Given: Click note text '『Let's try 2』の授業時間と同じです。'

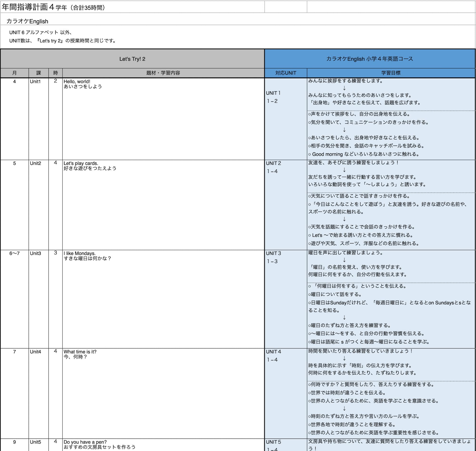Looking at the screenshot, I should pos(77,41).
